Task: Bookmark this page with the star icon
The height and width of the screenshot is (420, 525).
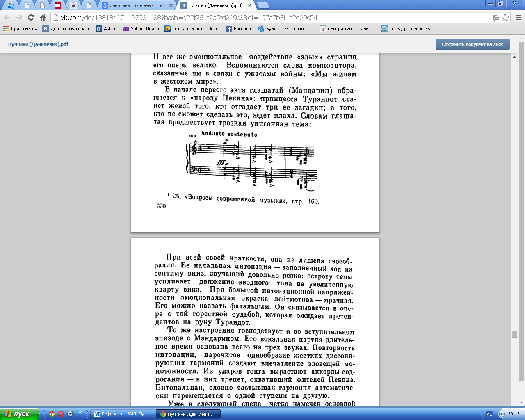Action: pyautogui.click(x=505, y=17)
